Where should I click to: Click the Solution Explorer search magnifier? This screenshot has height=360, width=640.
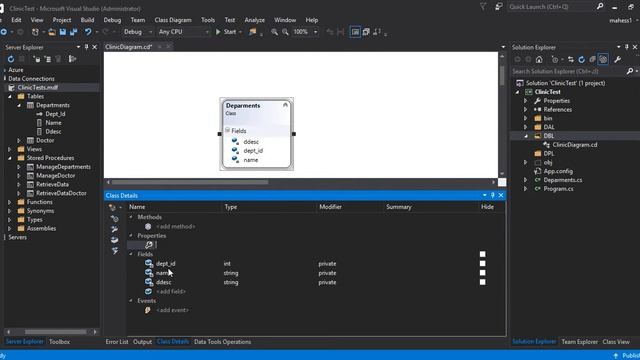click(630, 71)
